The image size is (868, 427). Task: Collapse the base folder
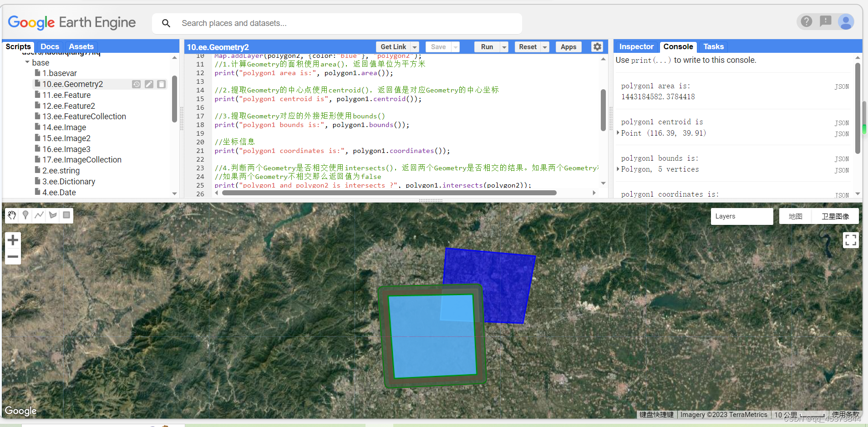(x=27, y=62)
